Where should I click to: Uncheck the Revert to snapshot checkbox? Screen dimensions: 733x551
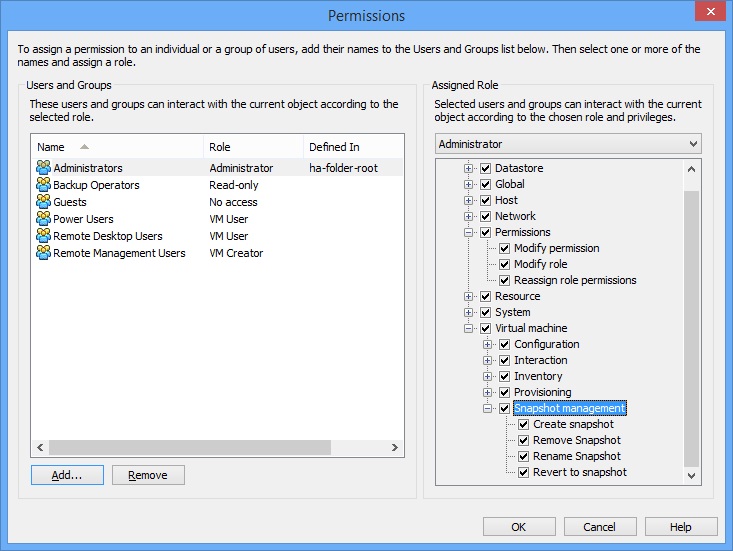coord(524,472)
